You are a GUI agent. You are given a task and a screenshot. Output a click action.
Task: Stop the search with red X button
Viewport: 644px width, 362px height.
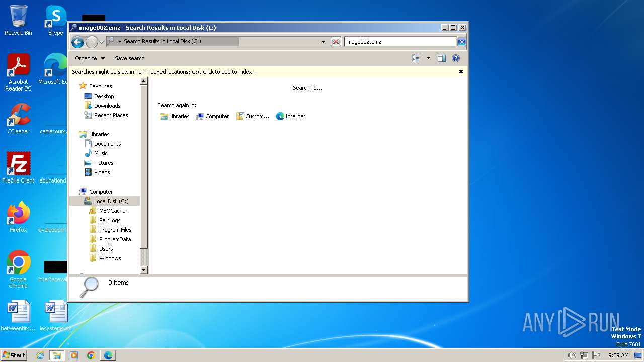[x=336, y=42]
